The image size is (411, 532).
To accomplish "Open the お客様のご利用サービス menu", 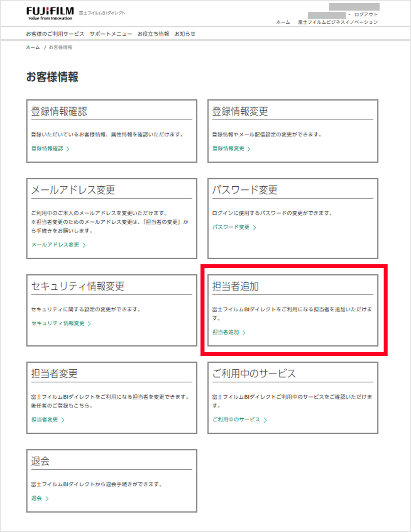I will point(55,34).
